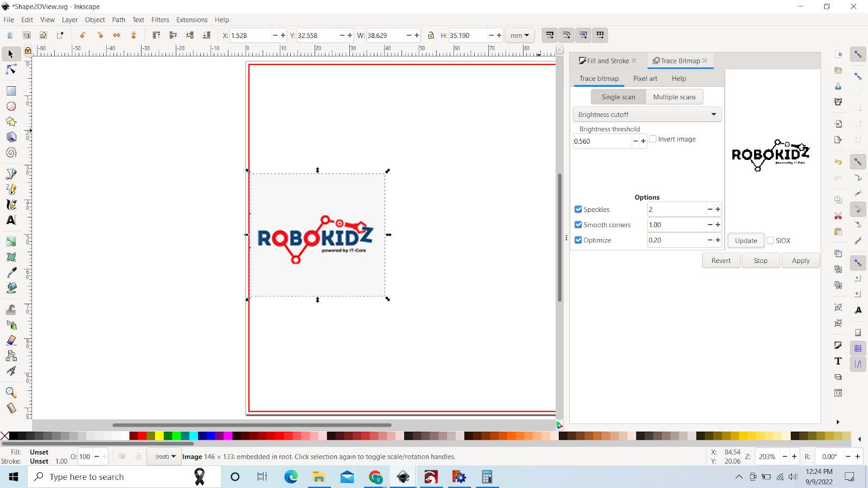Image resolution: width=868 pixels, height=488 pixels.
Task: Increase Zoom percentage with plus
Action: [x=794, y=457]
